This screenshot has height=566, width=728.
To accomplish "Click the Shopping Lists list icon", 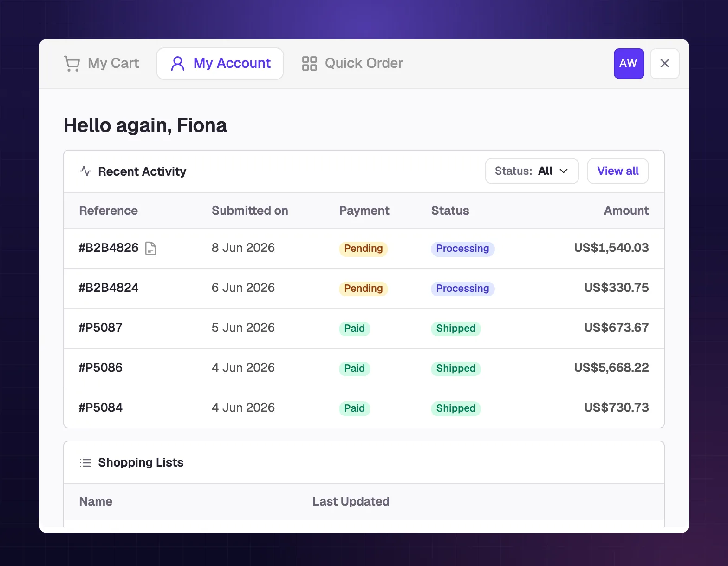I will [85, 463].
